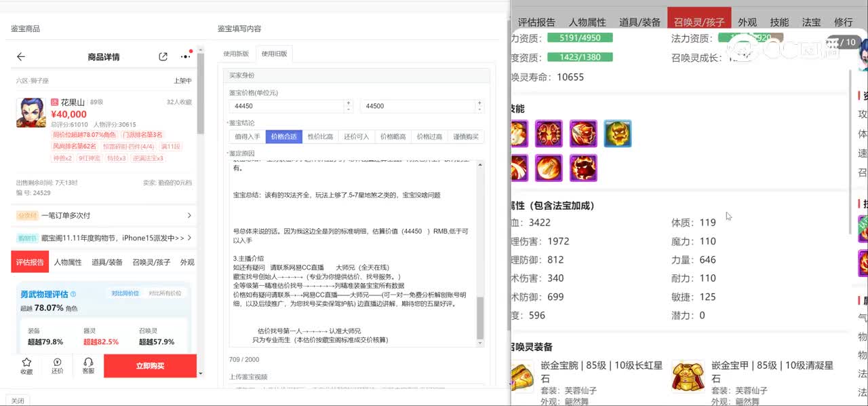This screenshot has height=406, width=868.
Task: Open the three-dot more menu in product header
Action: (185, 57)
